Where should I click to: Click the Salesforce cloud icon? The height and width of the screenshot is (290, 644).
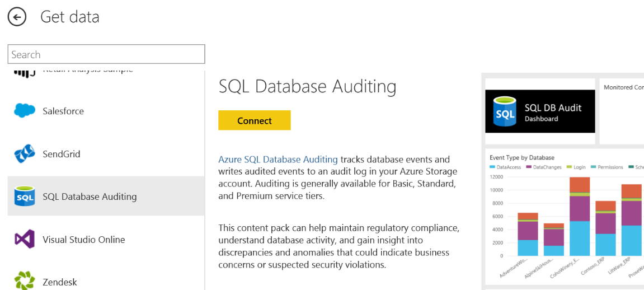pos(25,111)
